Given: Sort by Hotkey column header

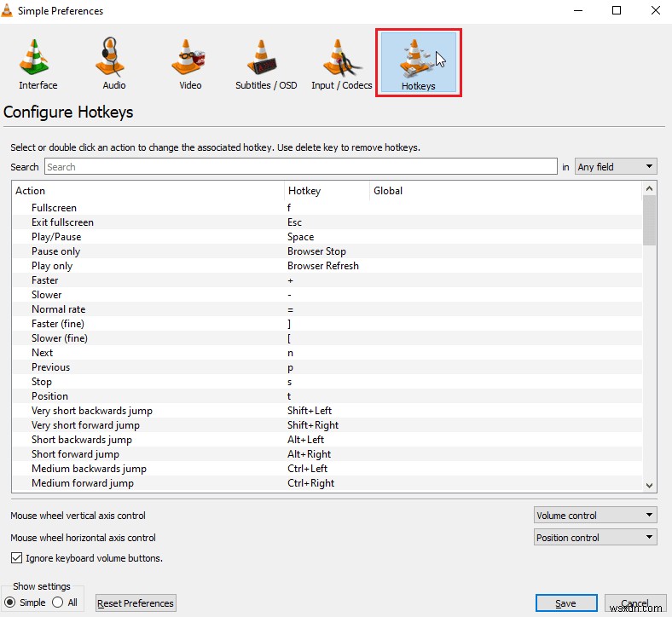Looking at the screenshot, I should pyautogui.click(x=327, y=191).
